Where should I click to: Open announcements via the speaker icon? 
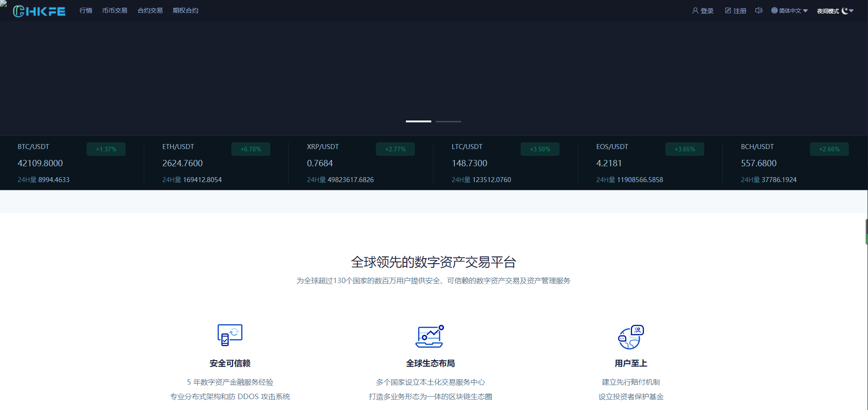pos(758,10)
